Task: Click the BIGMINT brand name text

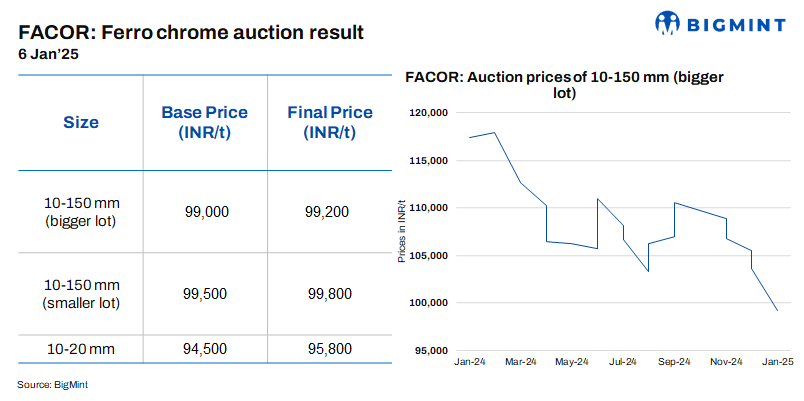Action: pos(735,23)
